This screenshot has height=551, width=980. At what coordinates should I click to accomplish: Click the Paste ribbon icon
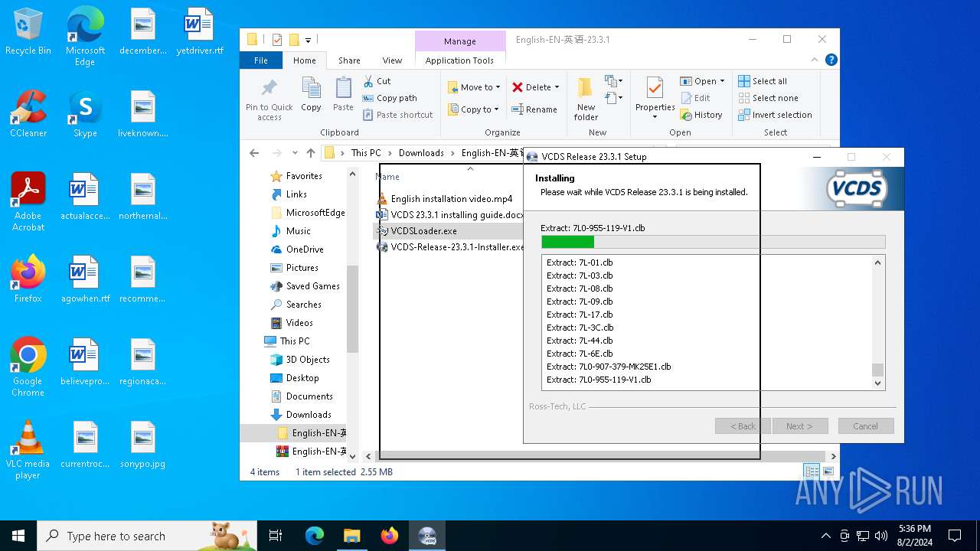coord(343,95)
